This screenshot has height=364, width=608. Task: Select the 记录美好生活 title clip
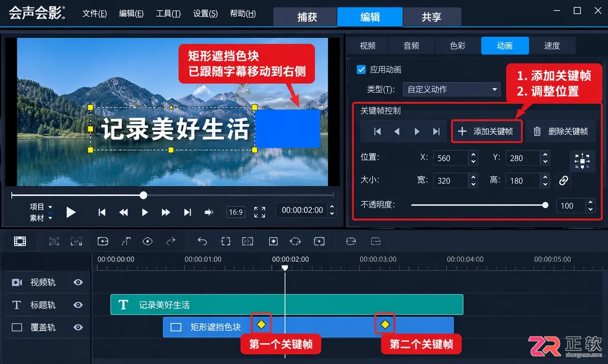point(287,305)
